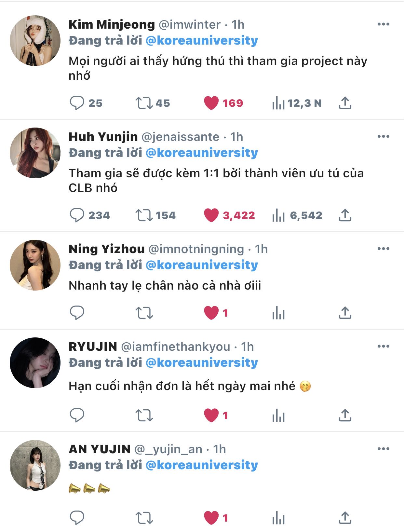This screenshot has width=404, height=532.
Task: Open @koreauniversity link in Kim Minjeong's reply
Action: coord(202,40)
